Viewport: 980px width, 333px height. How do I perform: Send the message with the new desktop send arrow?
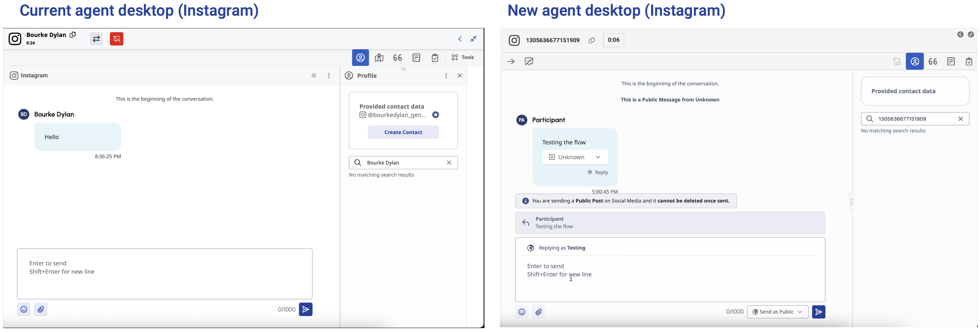818,312
